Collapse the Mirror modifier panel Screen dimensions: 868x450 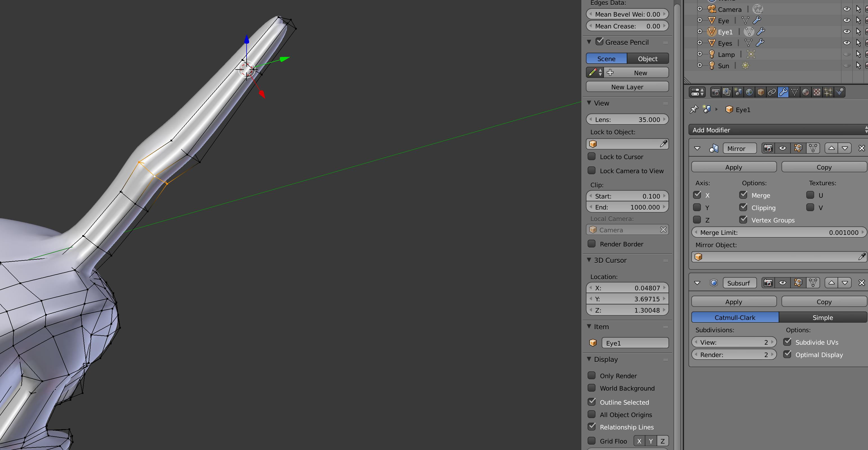(697, 148)
